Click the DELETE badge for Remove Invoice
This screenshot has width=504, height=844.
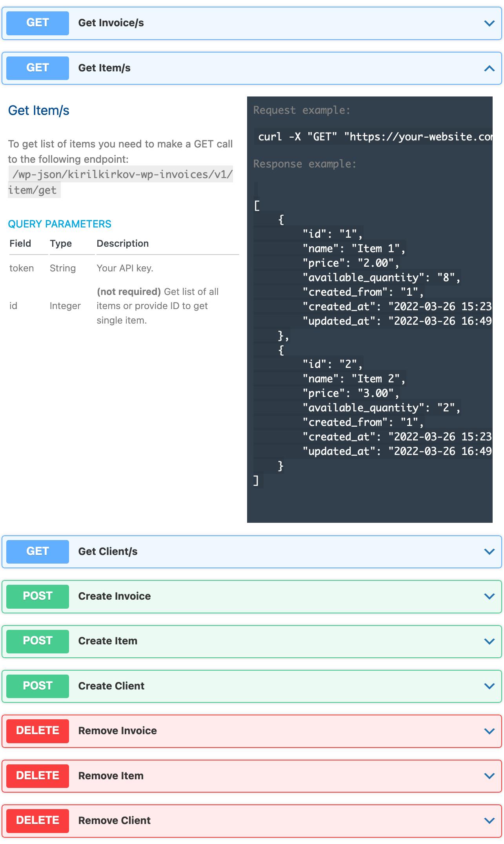[x=38, y=731]
